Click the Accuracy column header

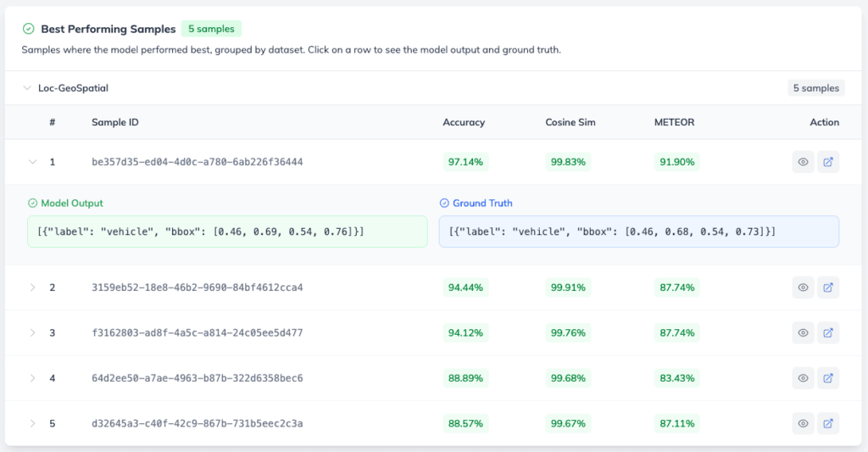point(464,122)
